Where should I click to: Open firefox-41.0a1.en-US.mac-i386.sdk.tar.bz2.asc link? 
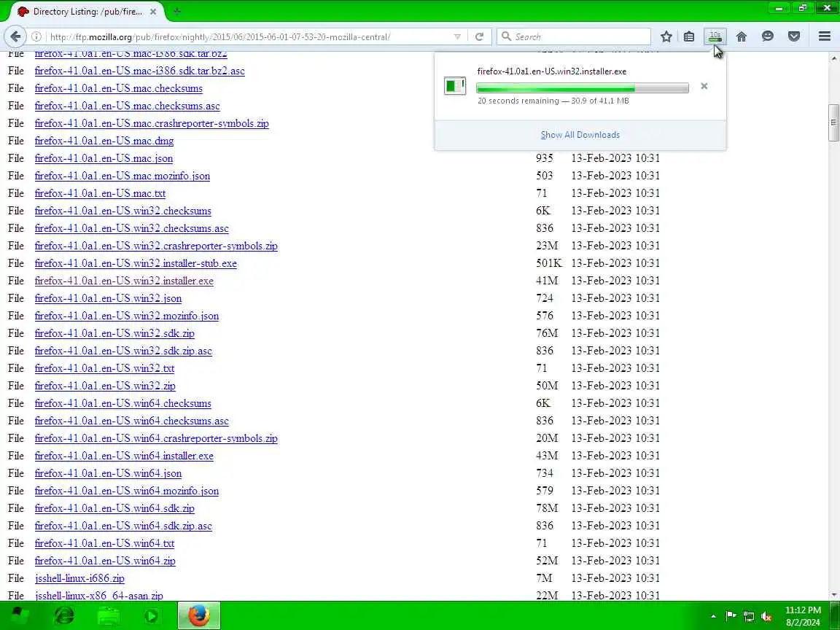click(x=140, y=71)
